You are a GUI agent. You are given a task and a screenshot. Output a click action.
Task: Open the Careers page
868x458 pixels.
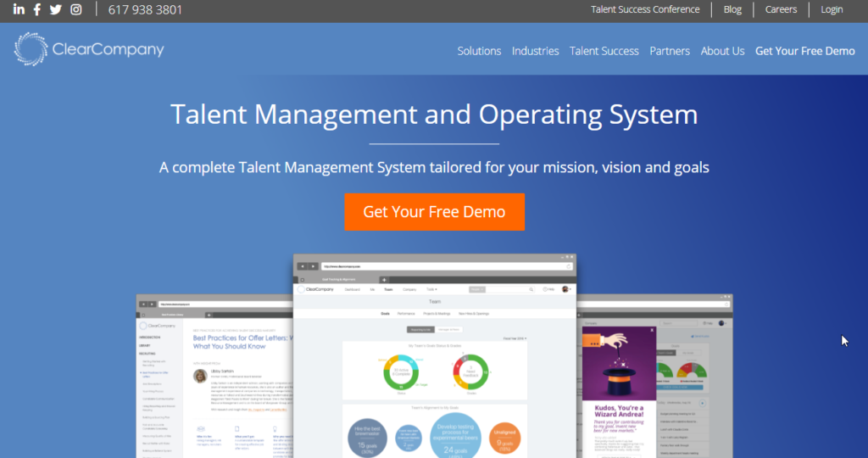click(x=781, y=9)
